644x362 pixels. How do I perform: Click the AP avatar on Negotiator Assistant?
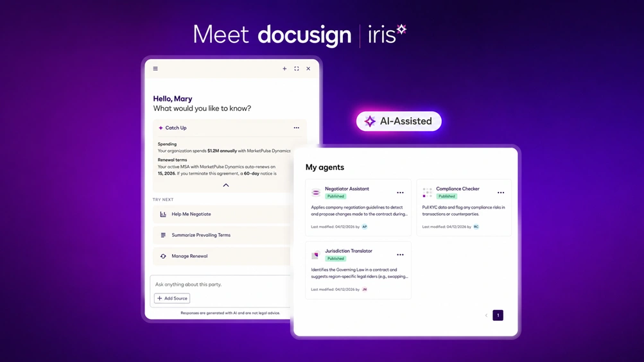[x=365, y=227]
